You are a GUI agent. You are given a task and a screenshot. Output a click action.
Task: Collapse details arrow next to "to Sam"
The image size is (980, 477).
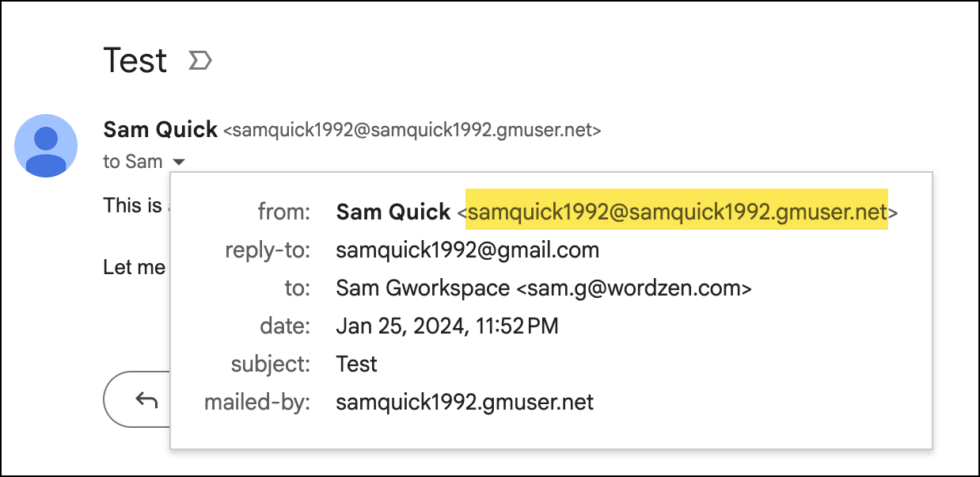point(179,162)
